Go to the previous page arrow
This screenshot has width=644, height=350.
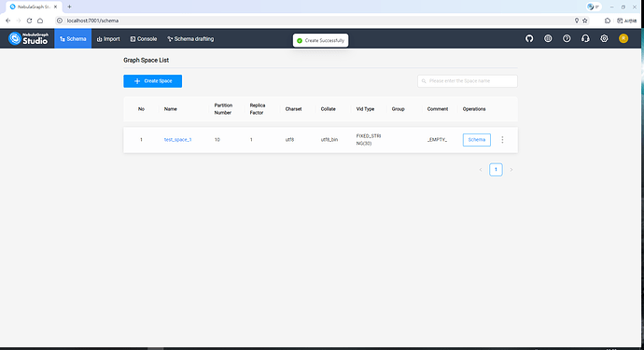481,170
